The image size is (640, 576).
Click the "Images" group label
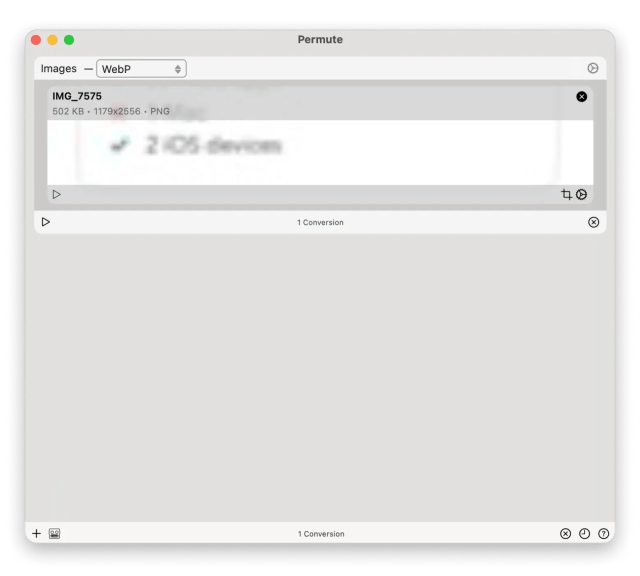point(58,68)
